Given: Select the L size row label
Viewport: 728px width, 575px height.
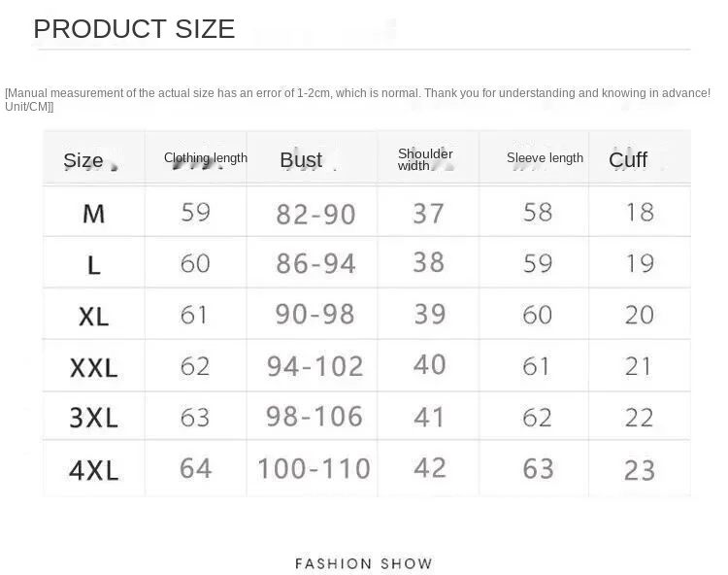Looking at the screenshot, I should pyautogui.click(x=94, y=264).
